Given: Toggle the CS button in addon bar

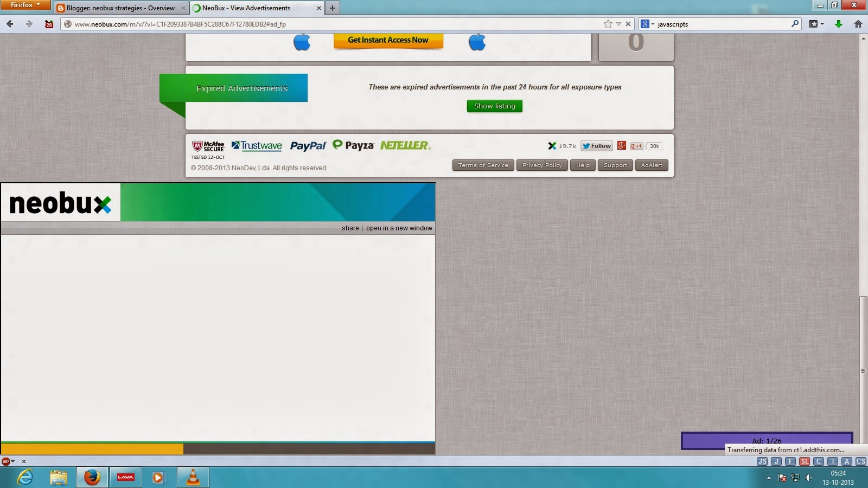Looking at the screenshot, I should pyautogui.click(x=861, y=461).
